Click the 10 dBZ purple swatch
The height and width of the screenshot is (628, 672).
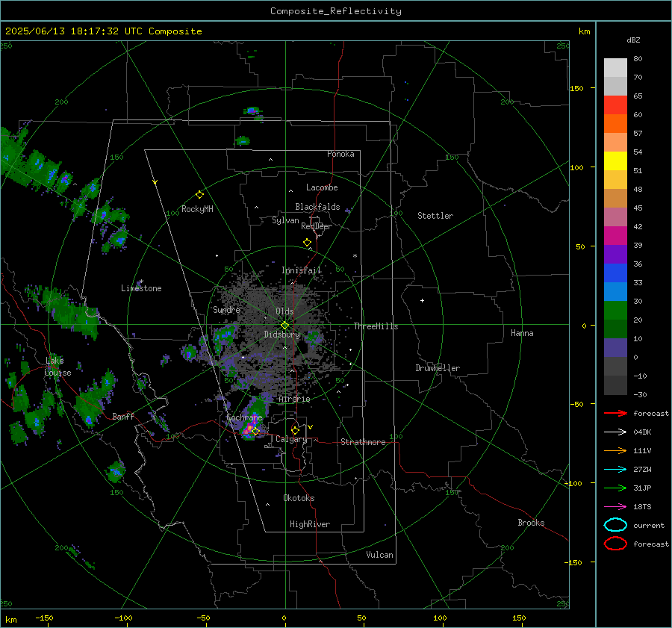pyautogui.click(x=615, y=347)
